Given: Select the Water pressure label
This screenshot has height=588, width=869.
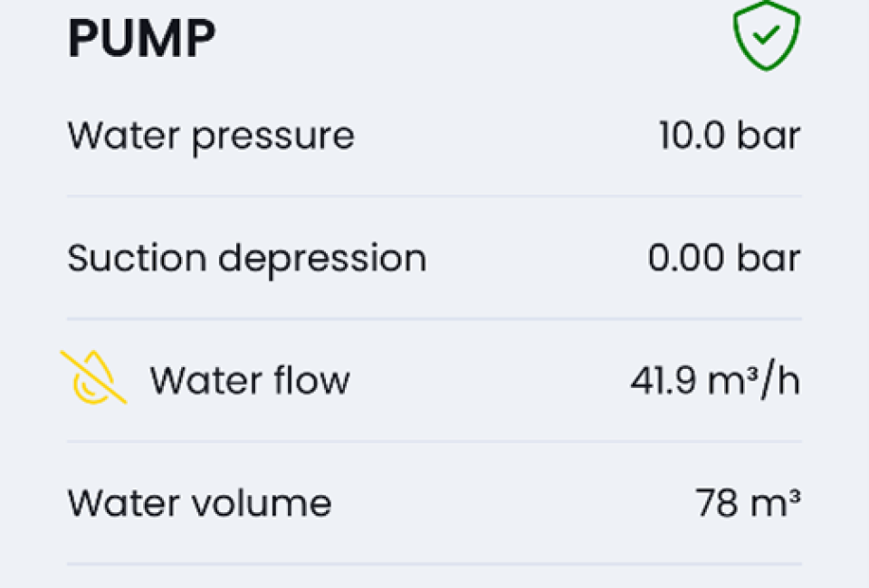Looking at the screenshot, I should coord(211,136).
